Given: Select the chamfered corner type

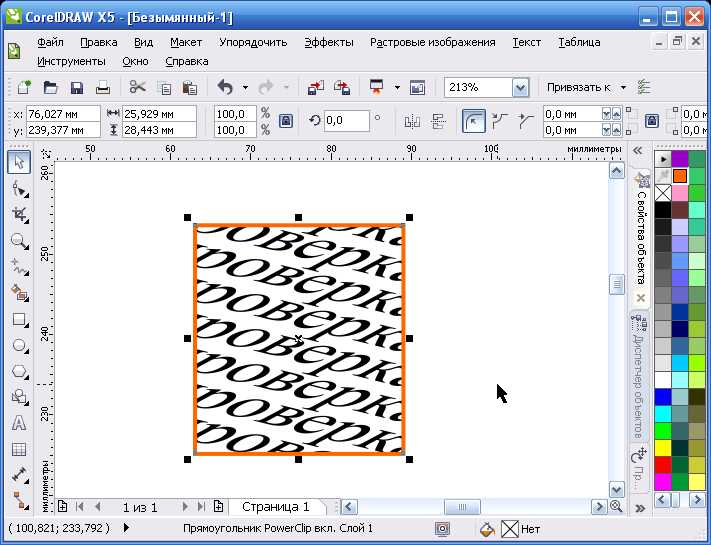Looking at the screenshot, I should pos(525,121).
